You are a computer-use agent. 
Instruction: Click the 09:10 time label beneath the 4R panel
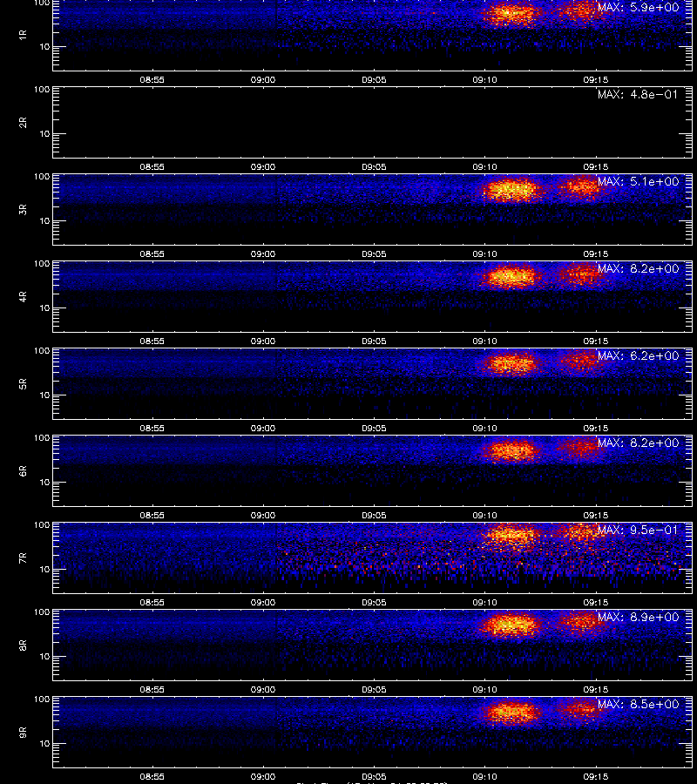click(485, 341)
